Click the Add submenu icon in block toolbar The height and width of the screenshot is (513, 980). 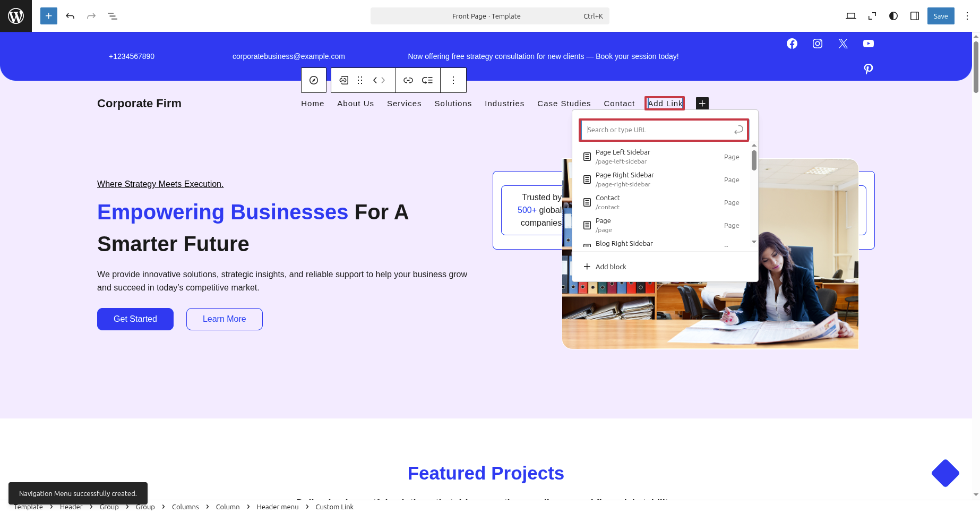427,80
